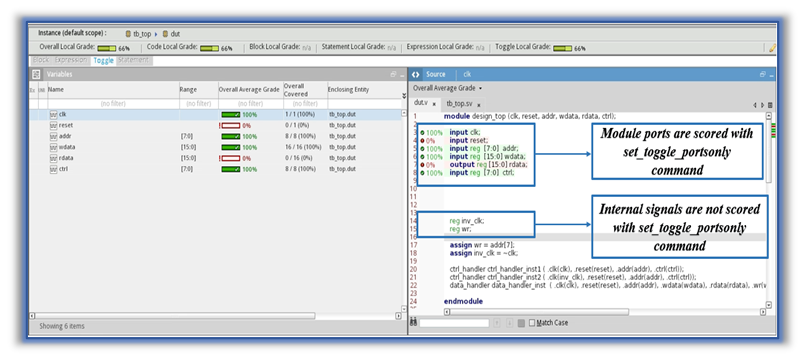Click the Overall Average Grade filter field

251,104
